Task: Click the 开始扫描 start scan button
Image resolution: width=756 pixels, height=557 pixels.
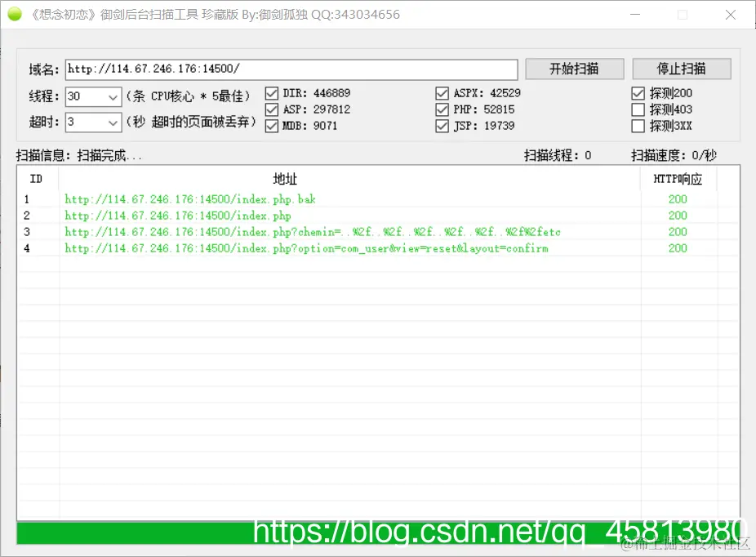Action: point(575,69)
